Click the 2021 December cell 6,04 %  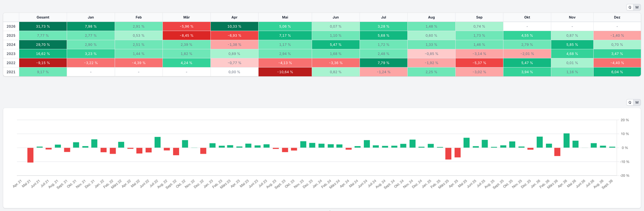[x=617, y=72]
